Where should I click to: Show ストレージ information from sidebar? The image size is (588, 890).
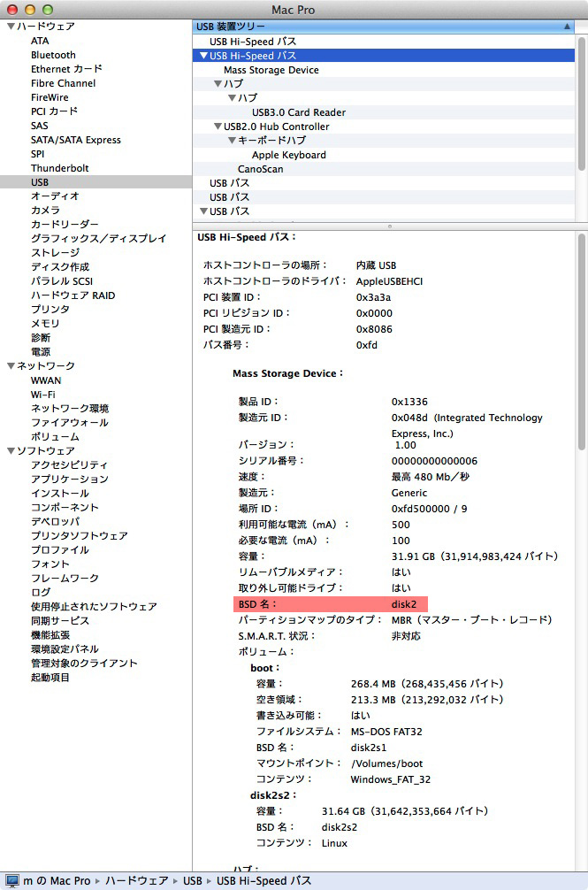[55, 253]
